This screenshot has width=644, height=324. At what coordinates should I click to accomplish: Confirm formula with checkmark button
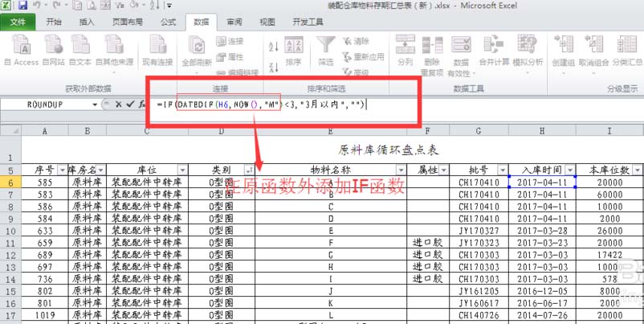tap(130, 105)
